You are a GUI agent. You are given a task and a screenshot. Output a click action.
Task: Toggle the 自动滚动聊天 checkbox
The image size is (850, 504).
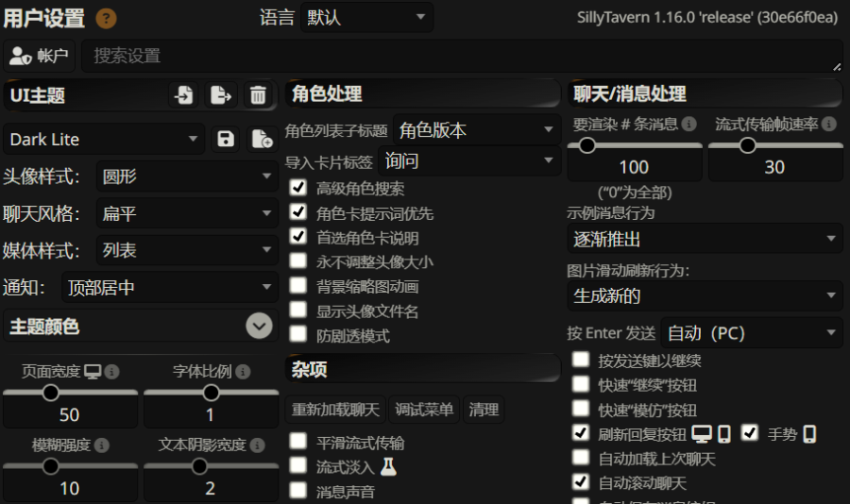tap(582, 482)
